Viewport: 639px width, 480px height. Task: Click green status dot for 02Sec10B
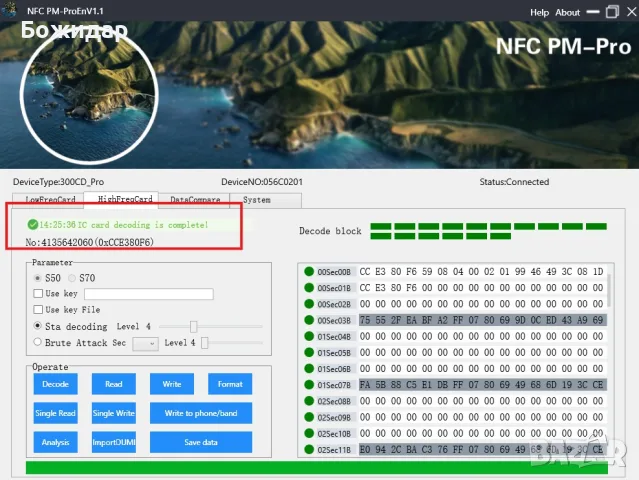coord(309,433)
